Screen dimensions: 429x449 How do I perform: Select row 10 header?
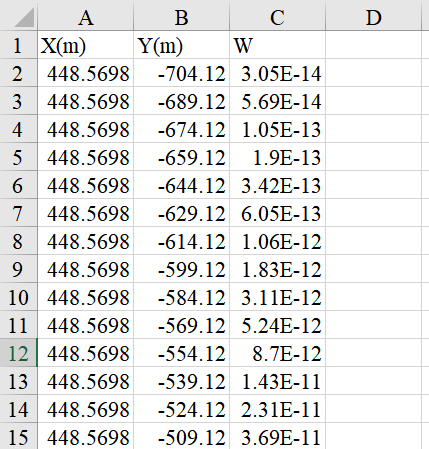18,297
